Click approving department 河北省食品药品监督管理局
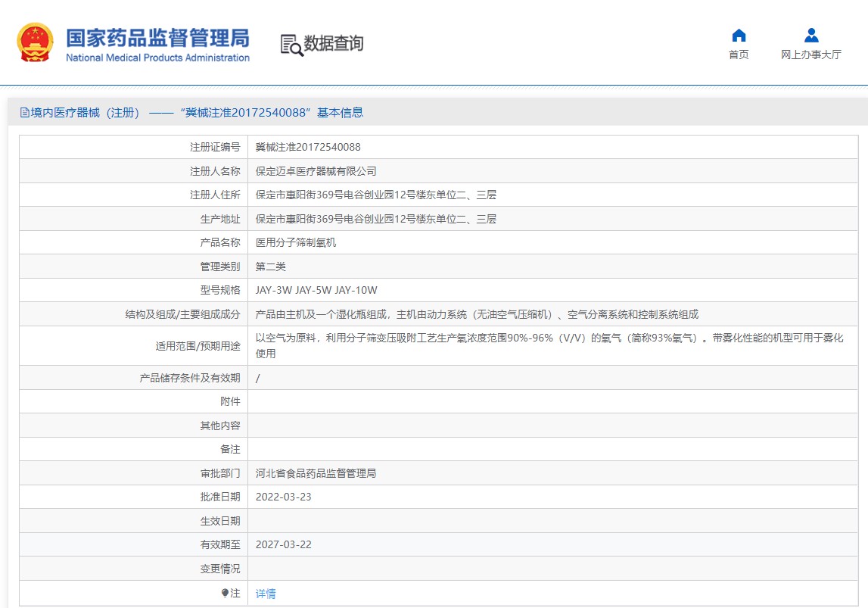868x608 pixels. (x=316, y=473)
